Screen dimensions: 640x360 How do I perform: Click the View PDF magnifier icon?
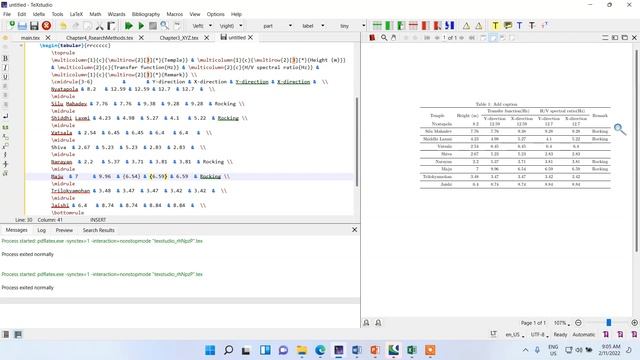click(x=164, y=26)
